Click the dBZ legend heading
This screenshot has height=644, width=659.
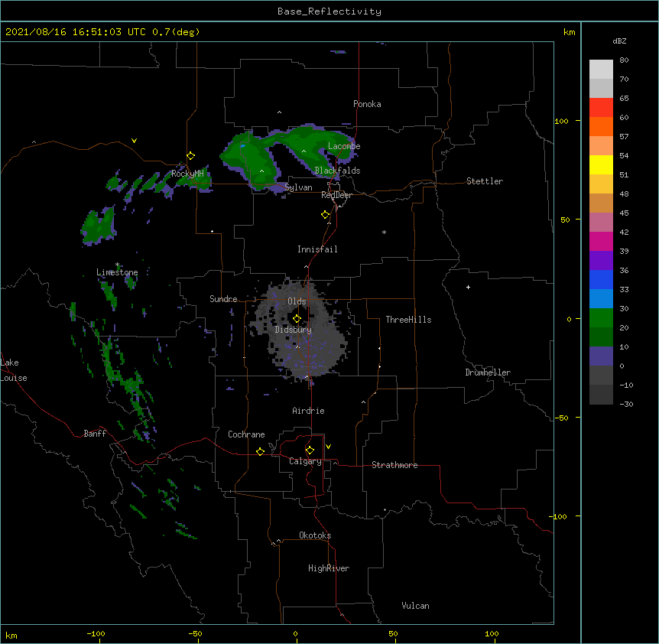coord(619,41)
